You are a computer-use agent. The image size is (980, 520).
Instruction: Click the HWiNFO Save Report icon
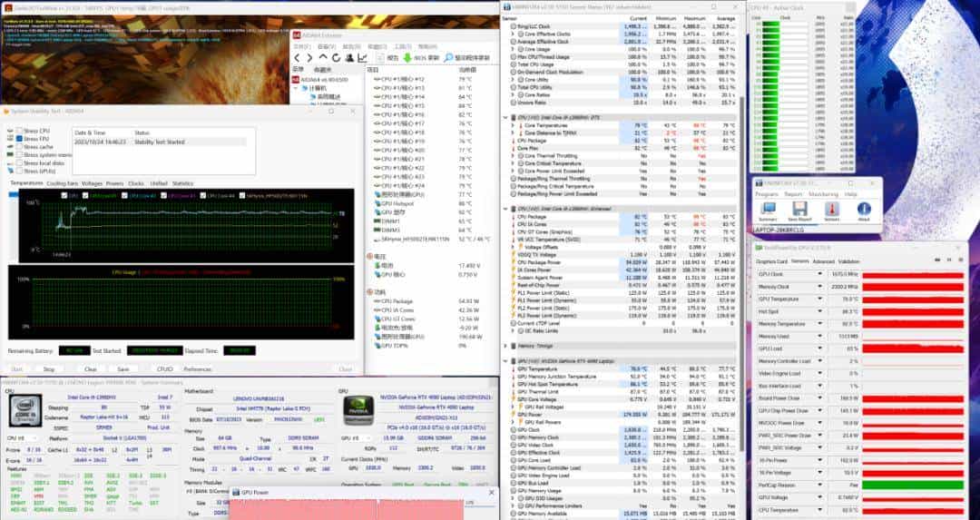[x=799, y=210]
